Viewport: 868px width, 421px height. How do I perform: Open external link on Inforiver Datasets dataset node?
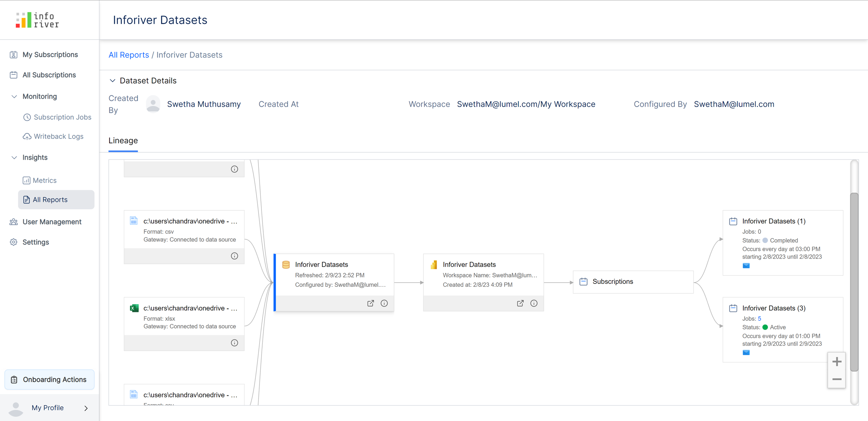(370, 303)
